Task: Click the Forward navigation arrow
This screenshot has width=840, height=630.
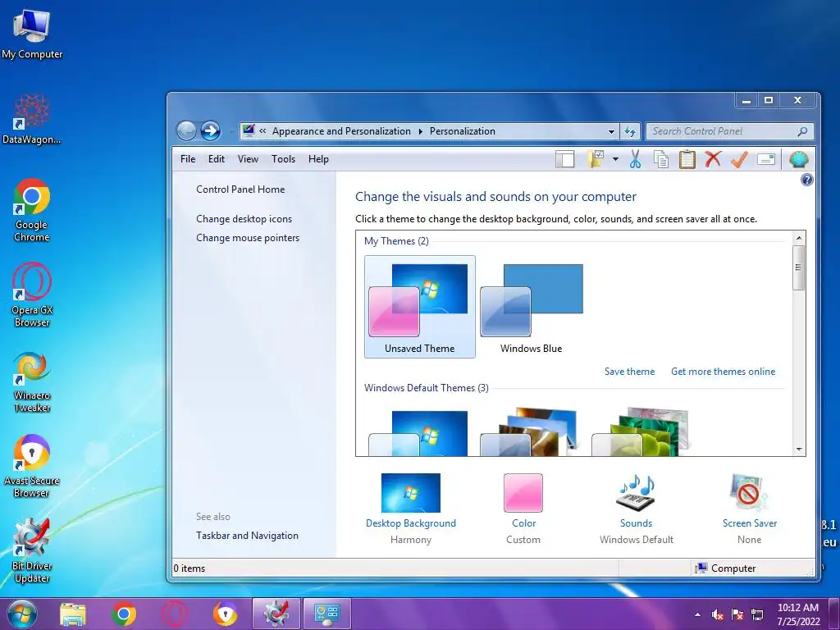Action: (211, 130)
